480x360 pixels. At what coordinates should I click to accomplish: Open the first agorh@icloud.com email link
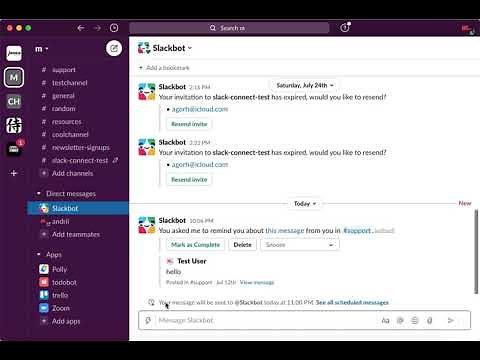200,109
